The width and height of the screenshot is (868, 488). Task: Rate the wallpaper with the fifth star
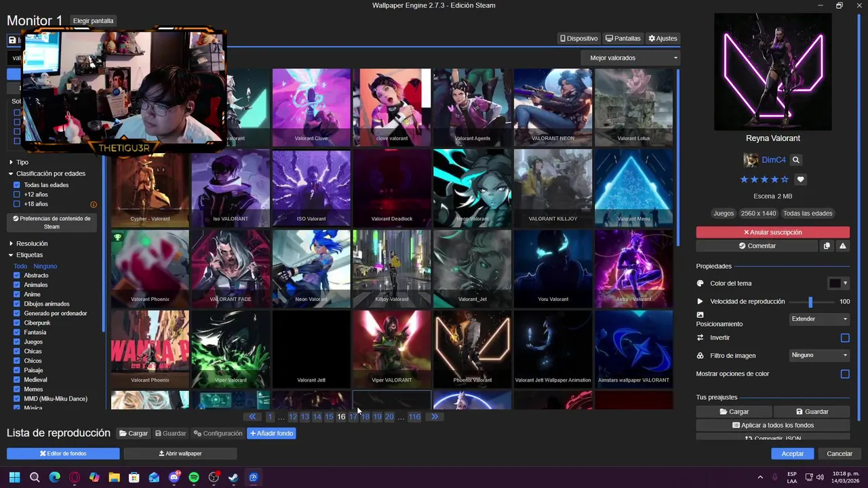tap(785, 180)
